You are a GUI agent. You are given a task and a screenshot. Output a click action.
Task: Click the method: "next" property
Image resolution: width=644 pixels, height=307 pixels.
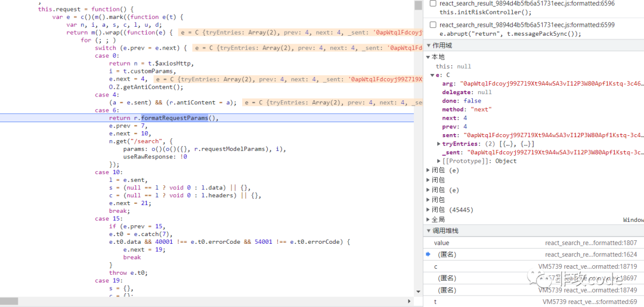[466, 110]
